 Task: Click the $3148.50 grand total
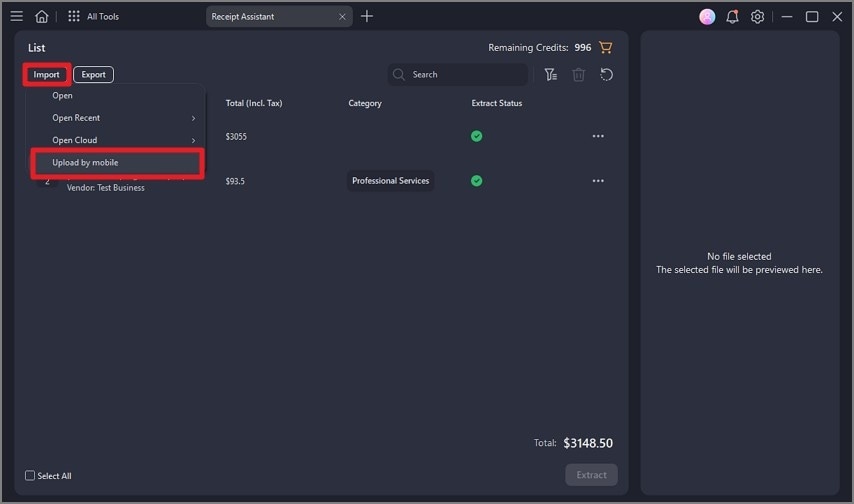coord(588,443)
